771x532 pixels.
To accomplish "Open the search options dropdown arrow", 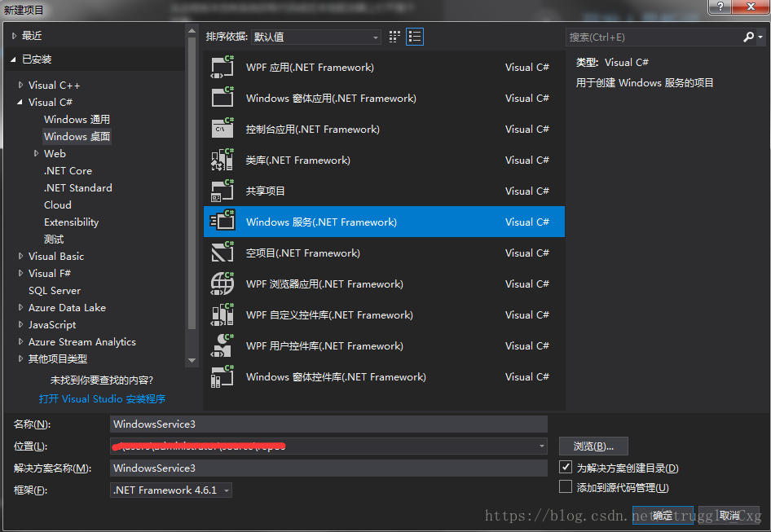I will click(760, 37).
